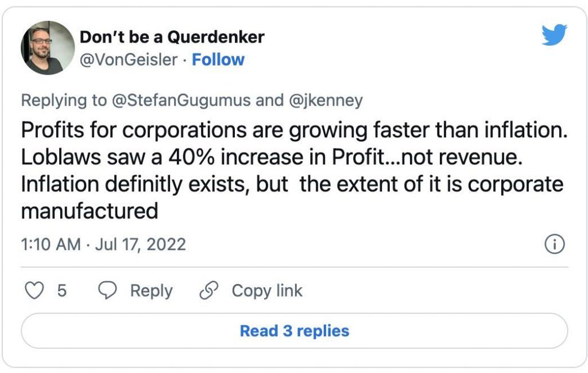Open the @VonGeisler handle link

[128, 60]
